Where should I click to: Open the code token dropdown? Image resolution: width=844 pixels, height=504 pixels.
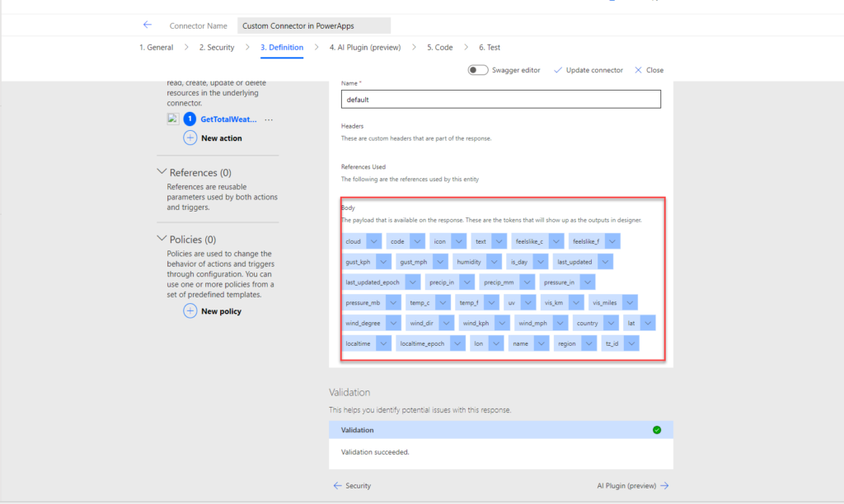(417, 241)
